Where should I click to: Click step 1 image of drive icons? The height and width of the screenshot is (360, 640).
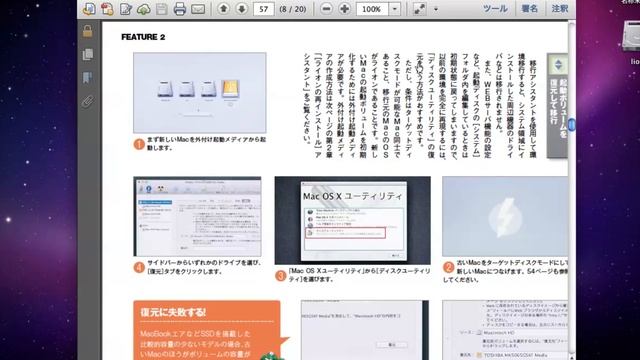(x=200, y=93)
